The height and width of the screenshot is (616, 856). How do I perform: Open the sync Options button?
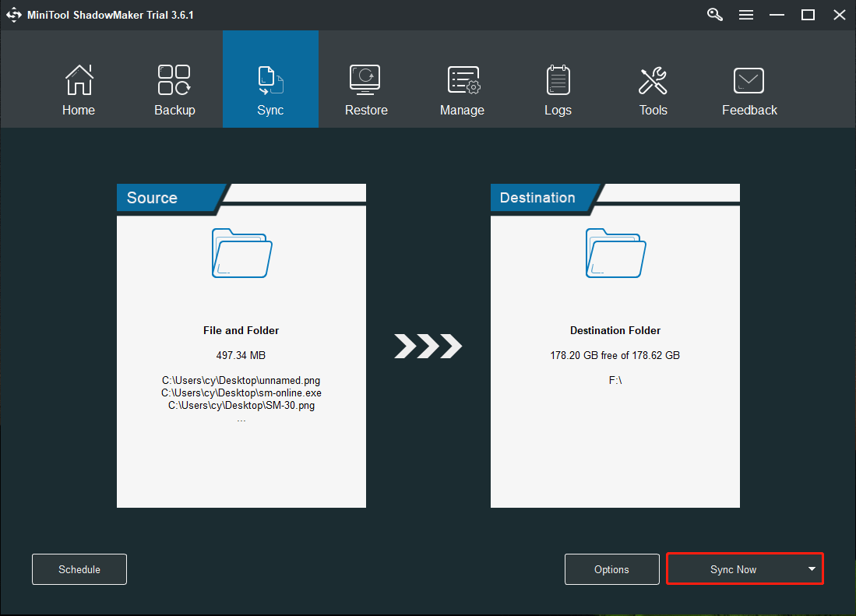(x=611, y=569)
